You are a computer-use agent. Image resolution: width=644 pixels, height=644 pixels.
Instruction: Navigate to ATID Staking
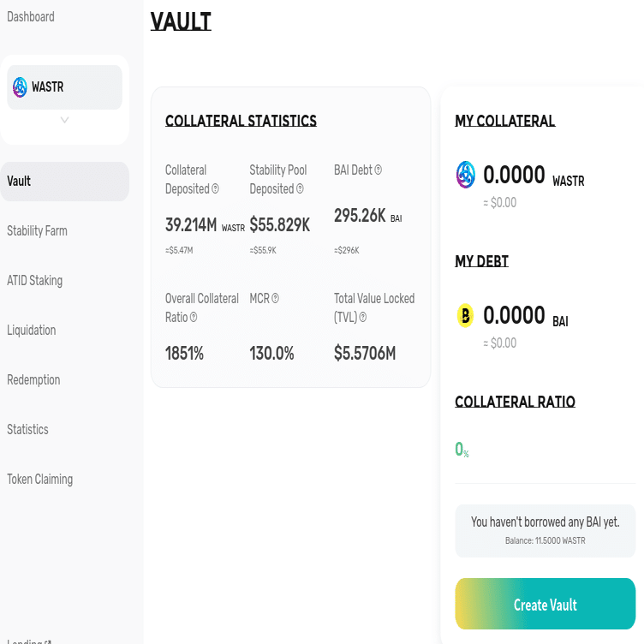pos(34,281)
